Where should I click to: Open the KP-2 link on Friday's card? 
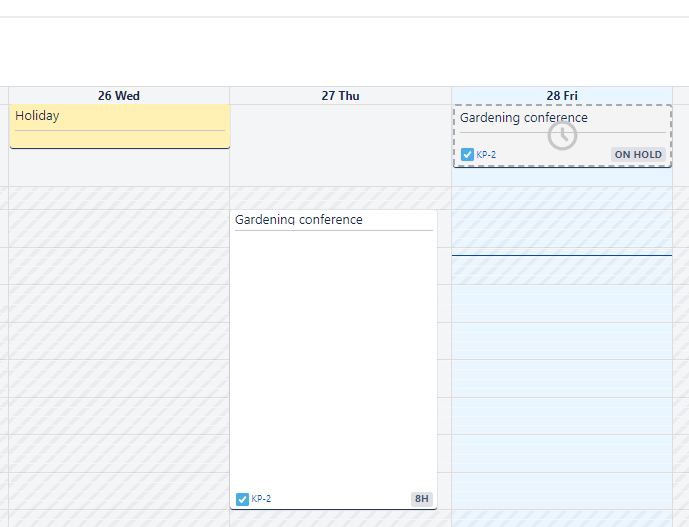click(486, 155)
